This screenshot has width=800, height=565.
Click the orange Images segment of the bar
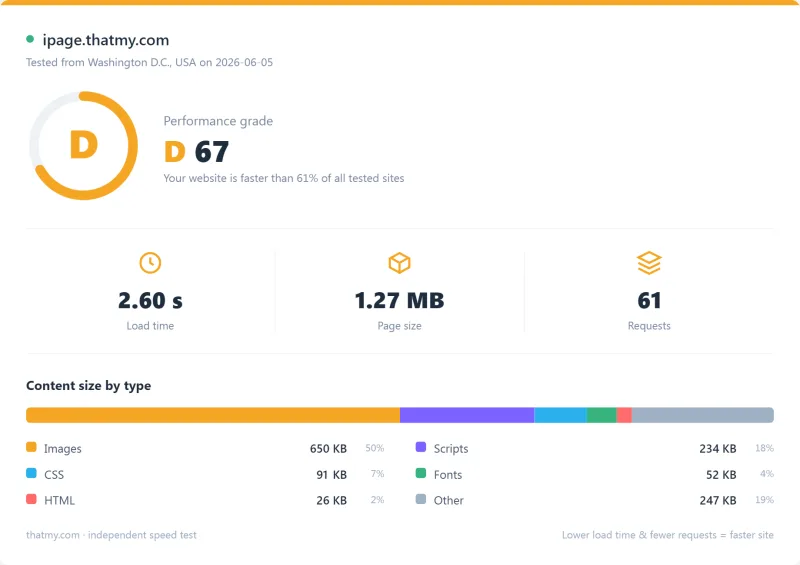point(213,415)
